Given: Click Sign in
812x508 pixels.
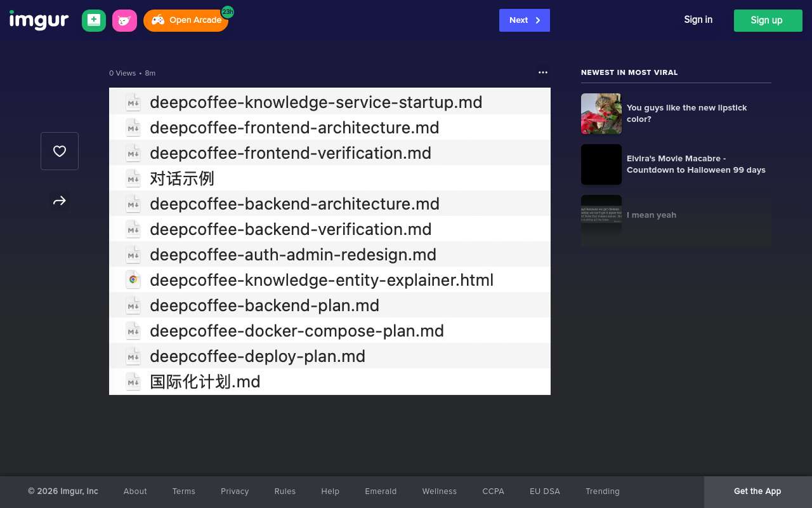Looking at the screenshot, I should (698, 20).
